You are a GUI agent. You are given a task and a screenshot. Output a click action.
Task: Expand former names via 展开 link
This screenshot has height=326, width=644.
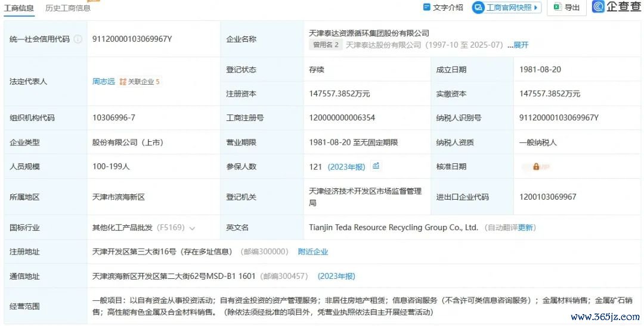click(x=521, y=45)
